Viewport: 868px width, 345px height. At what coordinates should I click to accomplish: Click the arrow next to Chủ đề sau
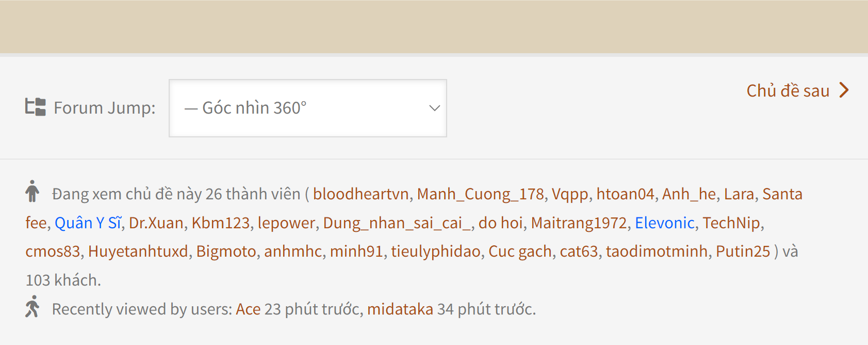pyautogui.click(x=844, y=90)
